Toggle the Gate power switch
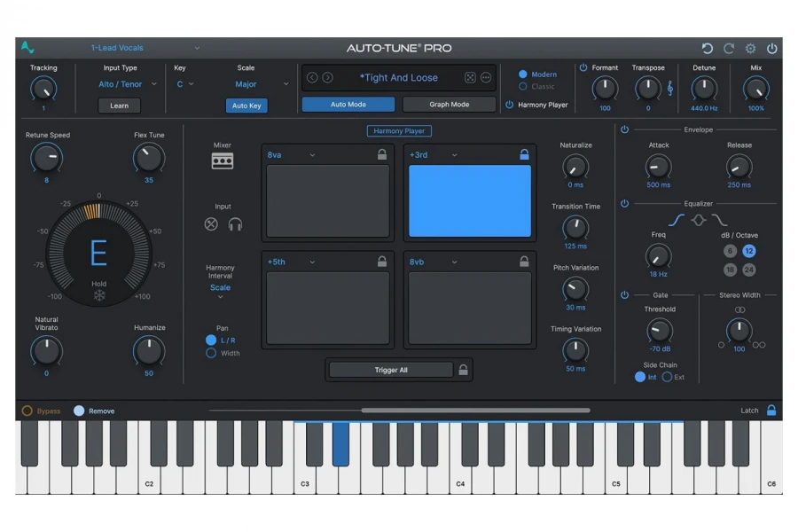Viewport: 798px width, 532px height. [624, 294]
